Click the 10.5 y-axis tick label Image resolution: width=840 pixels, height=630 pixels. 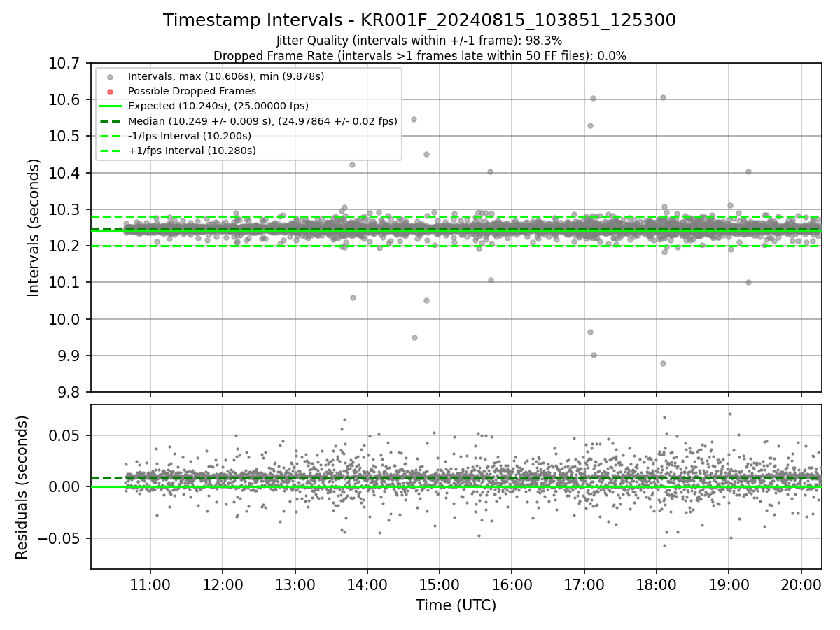coord(65,136)
